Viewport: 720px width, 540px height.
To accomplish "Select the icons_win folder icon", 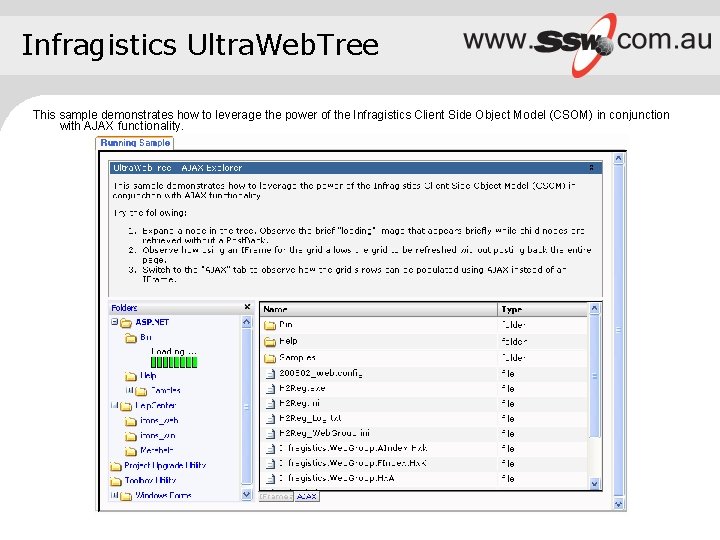I will point(131,436).
